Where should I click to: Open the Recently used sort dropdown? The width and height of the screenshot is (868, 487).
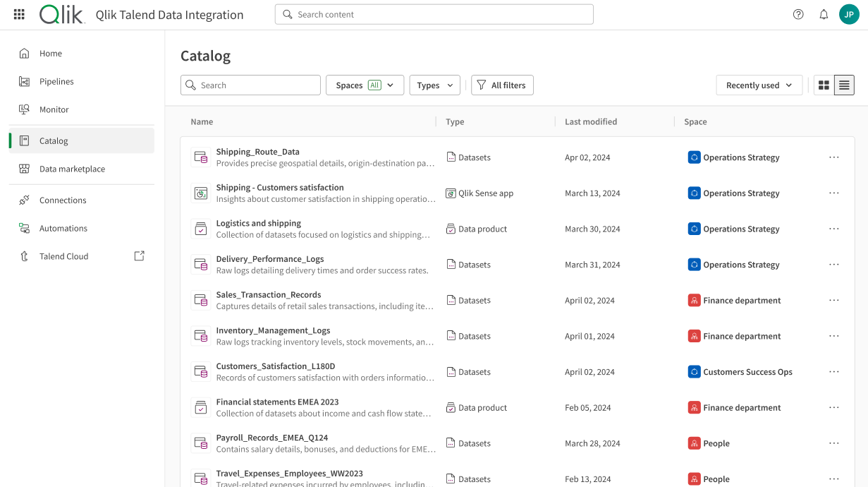click(759, 85)
